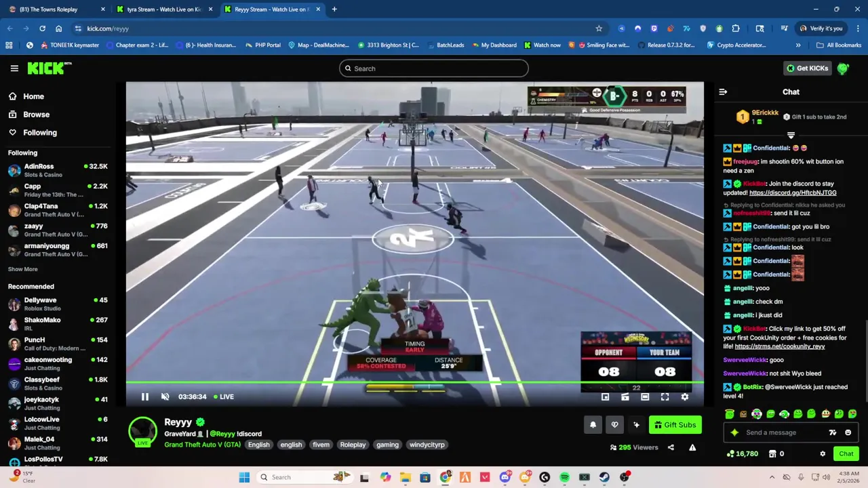The width and height of the screenshot is (868, 488).
Task: Pause the live stream video
Action: (x=144, y=396)
